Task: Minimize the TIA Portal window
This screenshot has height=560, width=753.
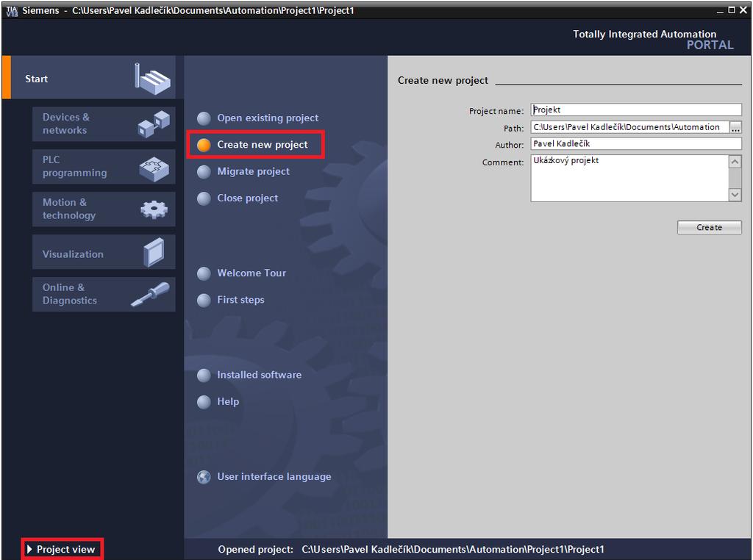Action: pyautogui.click(x=720, y=10)
